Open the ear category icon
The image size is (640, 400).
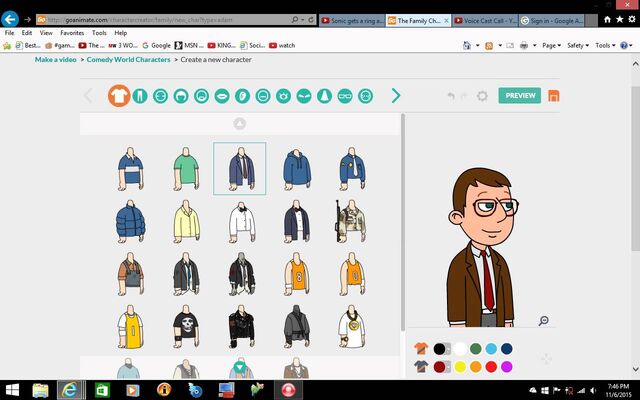pyautogui.click(x=242, y=96)
